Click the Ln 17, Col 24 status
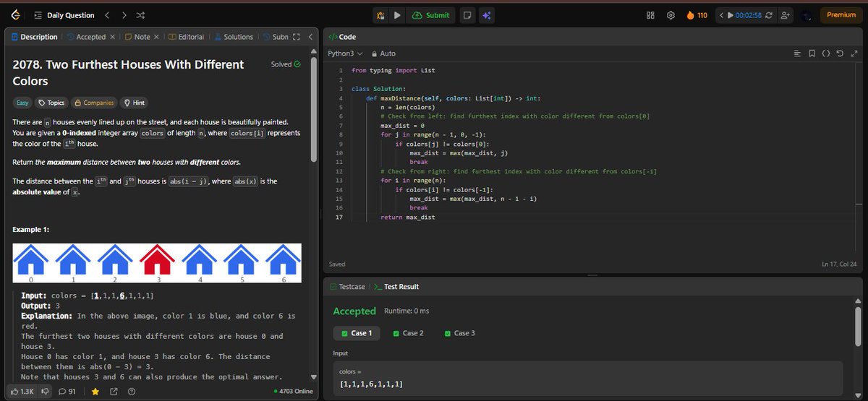 point(840,264)
